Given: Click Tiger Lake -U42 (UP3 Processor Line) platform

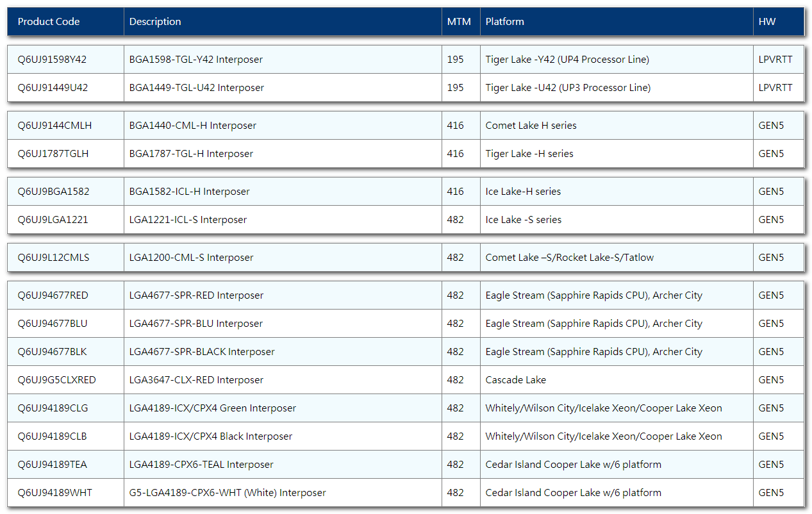Looking at the screenshot, I should (568, 88).
